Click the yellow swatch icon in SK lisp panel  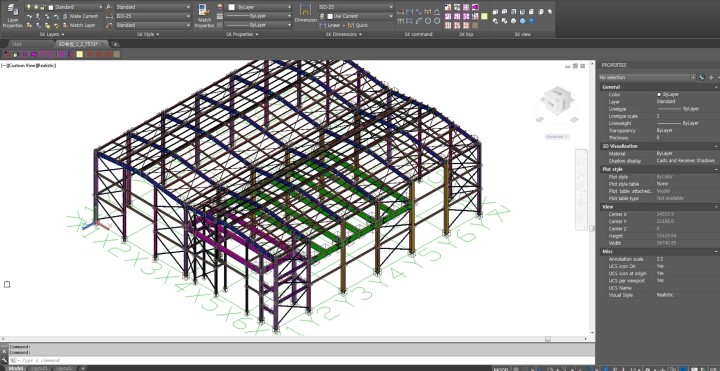pyautogui.click(x=484, y=16)
